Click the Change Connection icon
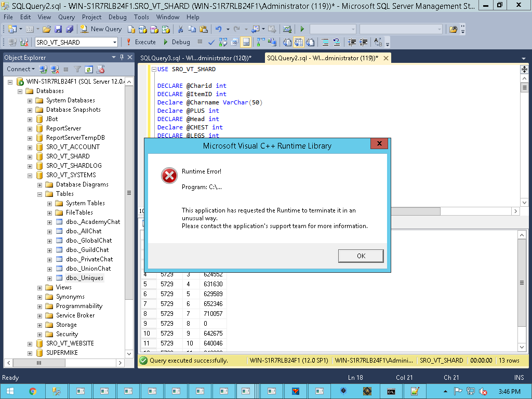 pos(24,42)
